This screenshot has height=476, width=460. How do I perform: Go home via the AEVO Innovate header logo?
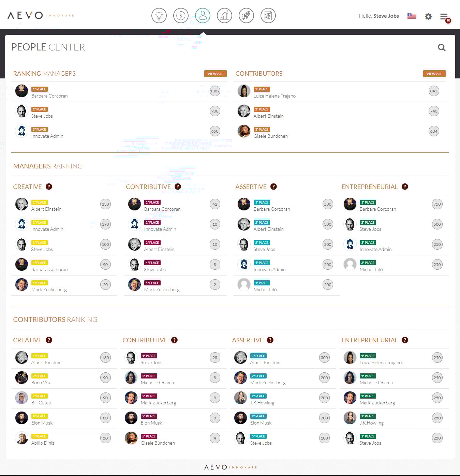click(x=41, y=15)
